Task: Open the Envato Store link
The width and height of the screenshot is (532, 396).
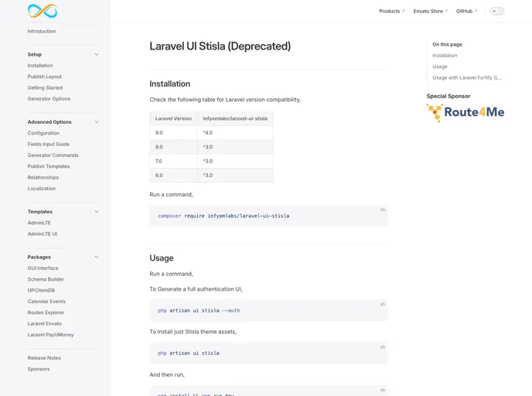Action: tap(430, 11)
